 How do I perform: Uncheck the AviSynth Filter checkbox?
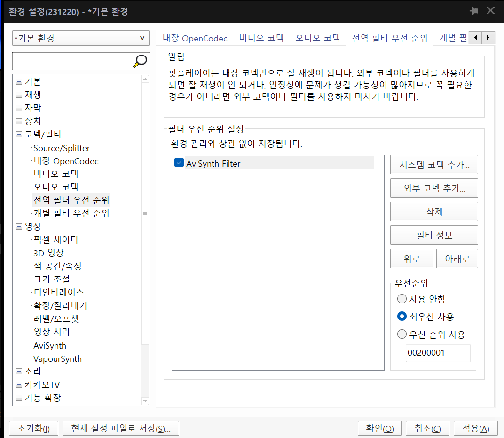point(179,163)
